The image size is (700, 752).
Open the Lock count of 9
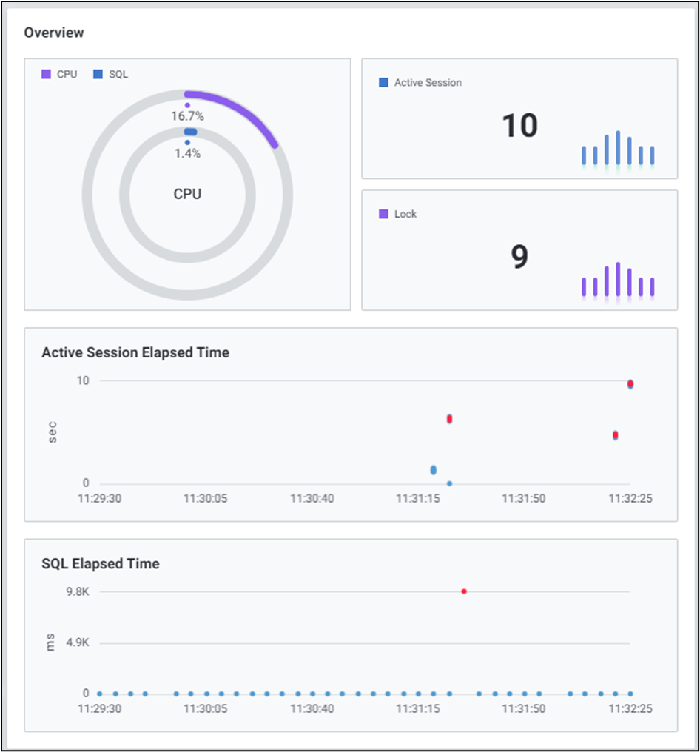click(x=519, y=257)
